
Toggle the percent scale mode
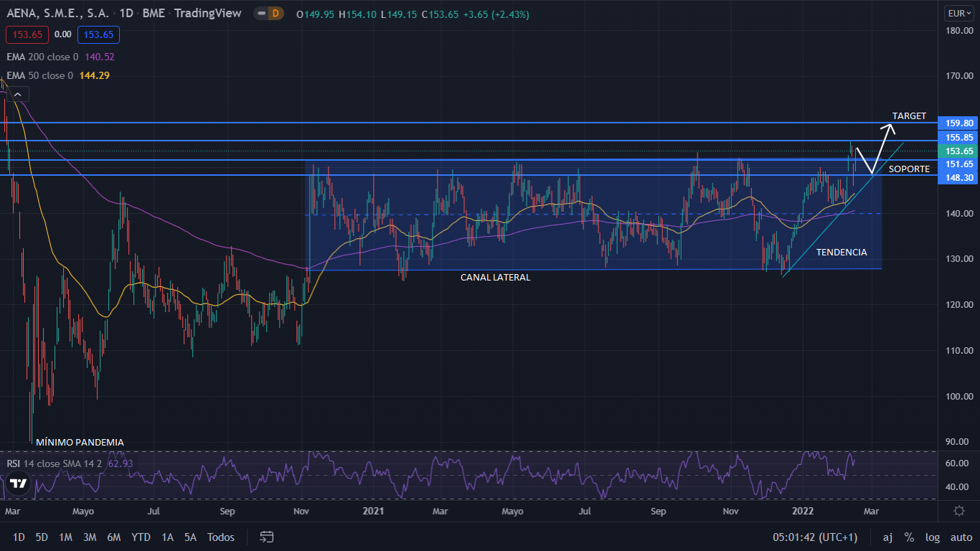click(909, 537)
